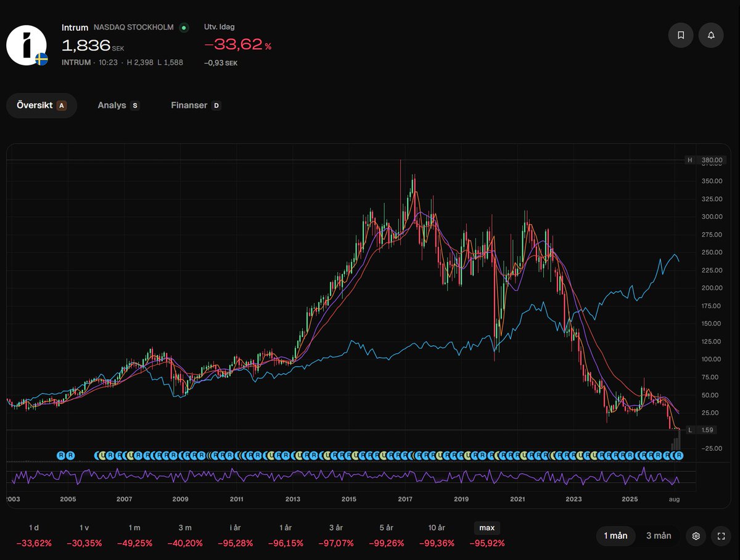Click the −25.00 price axis label
The image size is (740, 560).
tap(710, 448)
